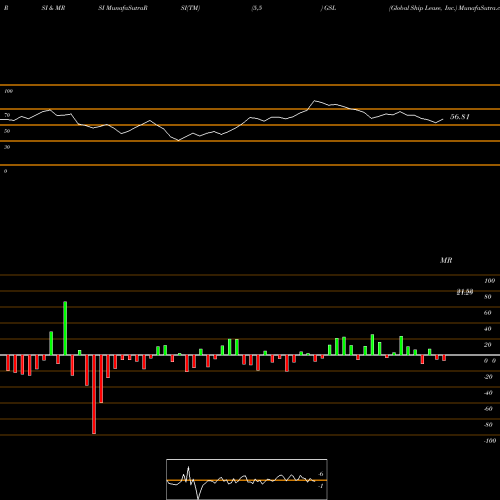Click the MR axis label -20
Image resolution: width=500 pixels, height=500 pixels.
pos(488,377)
